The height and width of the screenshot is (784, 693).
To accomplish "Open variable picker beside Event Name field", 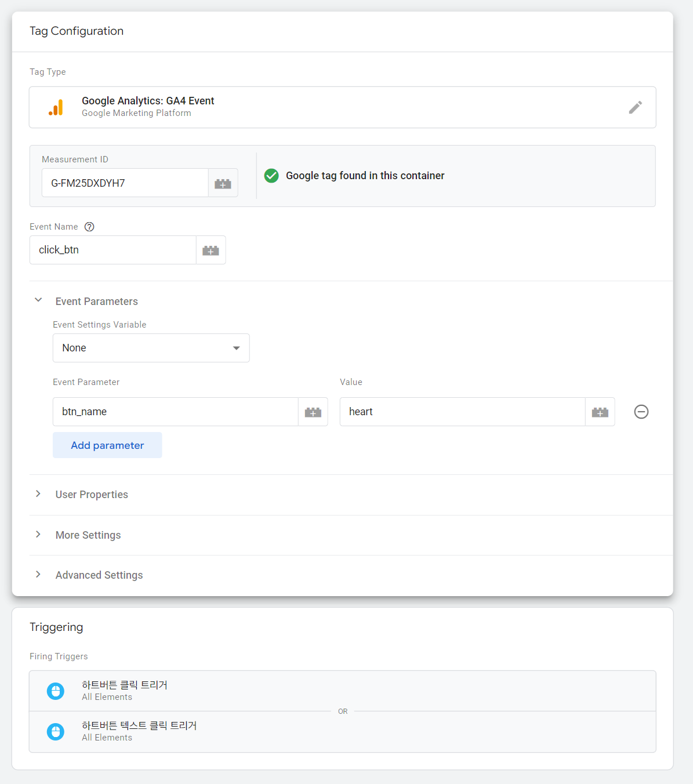I will coord(211,251).
